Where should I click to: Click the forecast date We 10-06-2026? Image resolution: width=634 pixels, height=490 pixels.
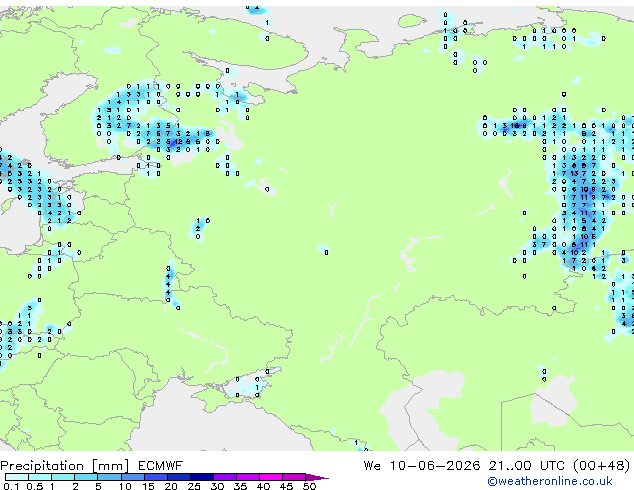click(422, 466)
